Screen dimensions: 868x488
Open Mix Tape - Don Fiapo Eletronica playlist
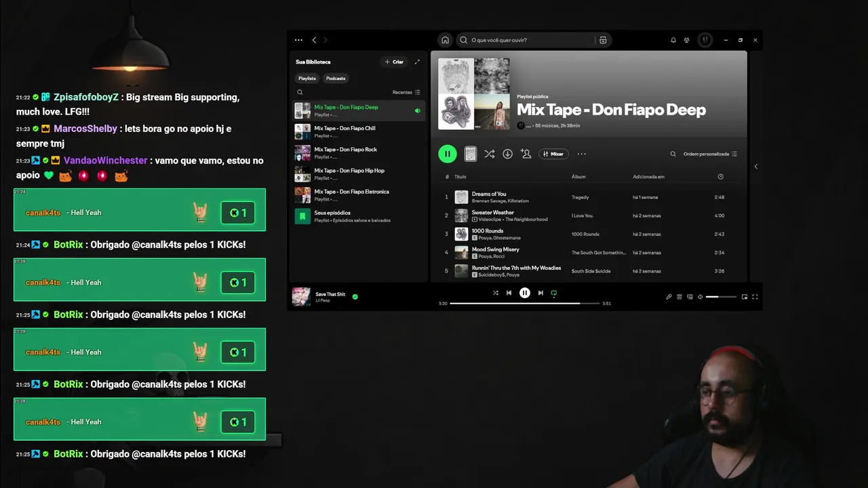click(359, 195)
